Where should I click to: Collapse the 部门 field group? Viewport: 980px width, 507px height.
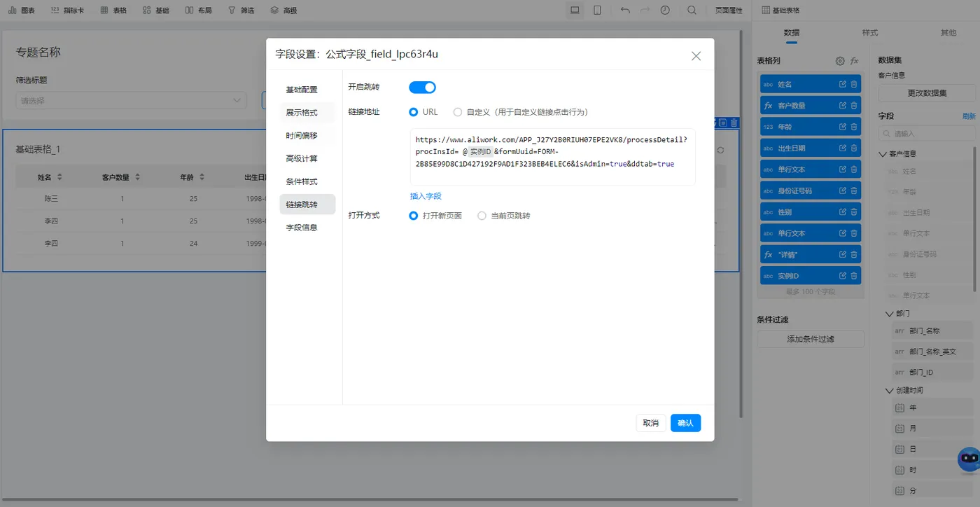click(890, 314)
